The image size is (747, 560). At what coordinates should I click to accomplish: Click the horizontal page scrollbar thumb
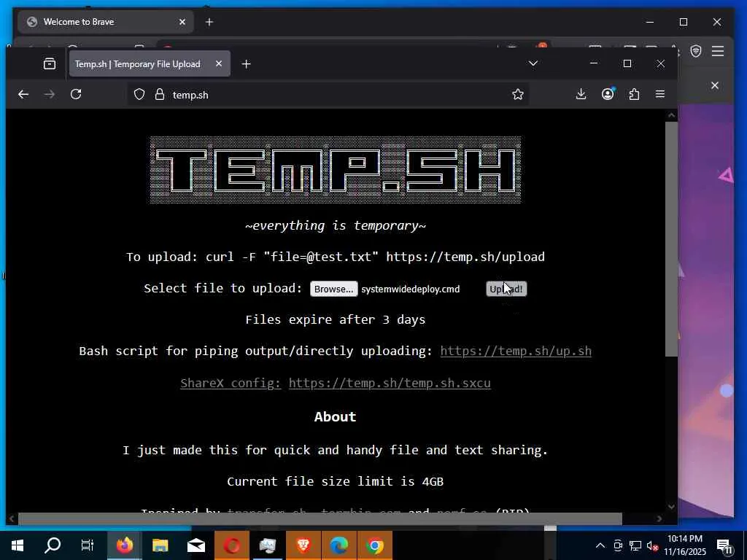pyautogui.click(x=320, y=518)
